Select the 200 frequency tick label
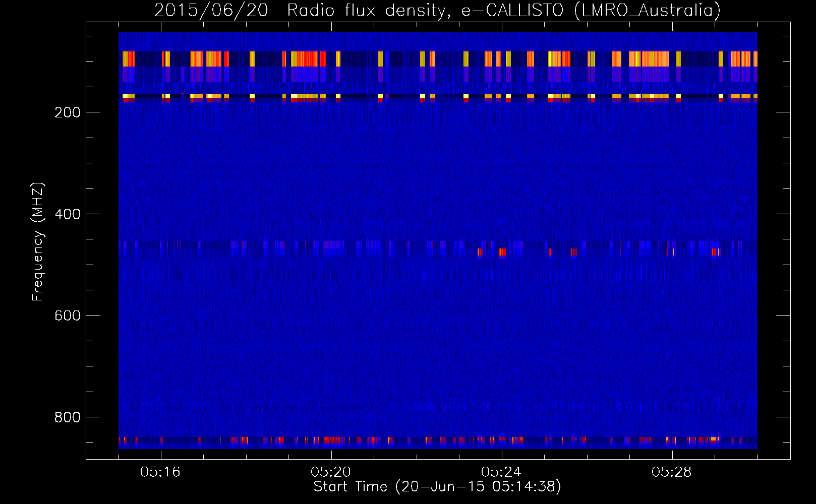816x504 pixels. (68, 112)
